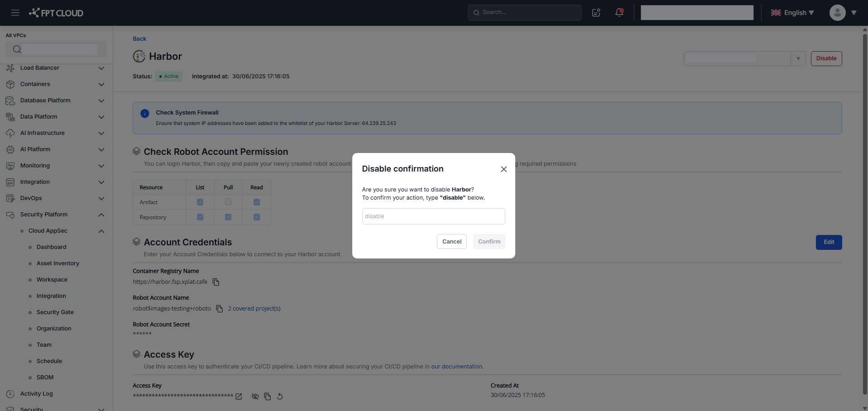Click Confirm in the confirmation dialog

[x=489, y=242]
